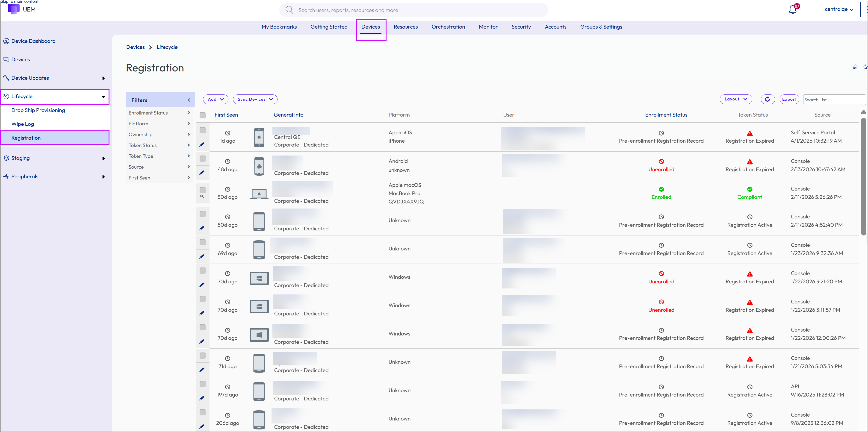Image resolution: width=868 pixels, height=432 pixels.
Task: Open the Security top navigation tab
Action: click(x=521, y=27)
